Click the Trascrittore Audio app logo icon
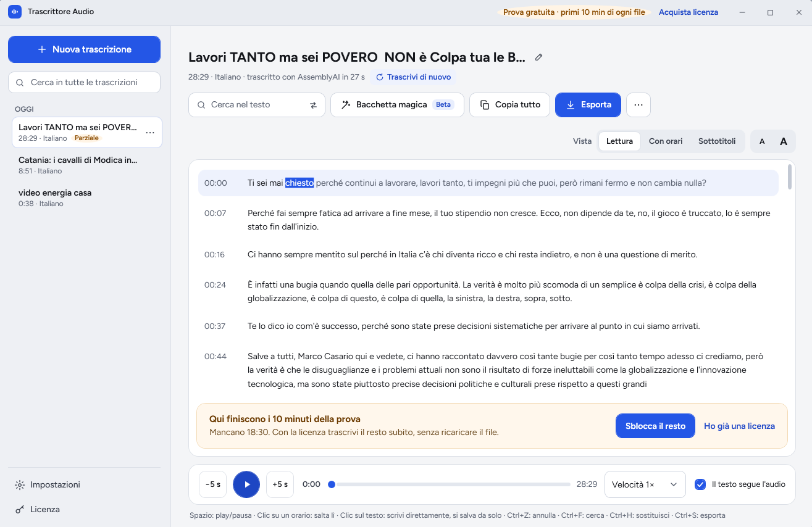This screenshot has height=527, width=812. tap(15, 12)
